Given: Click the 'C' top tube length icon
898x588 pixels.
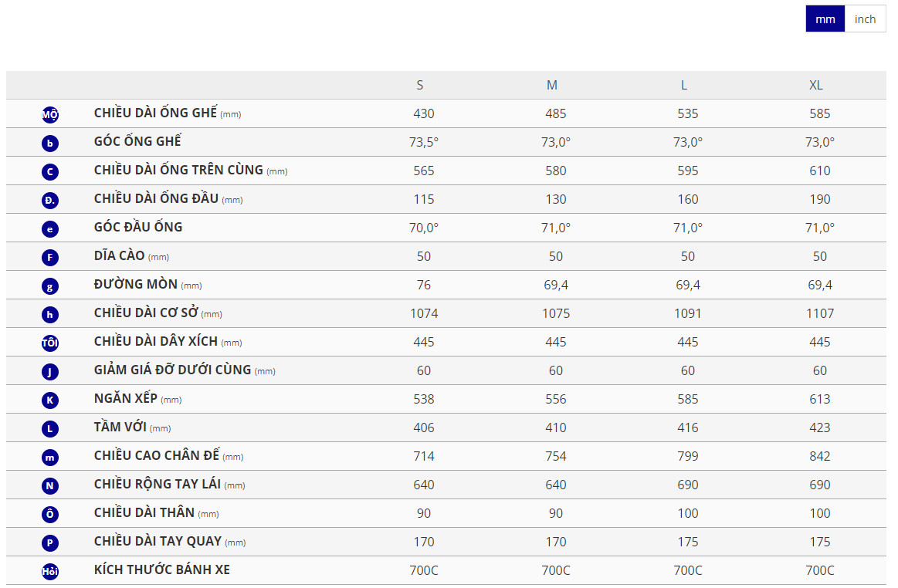Looking at the screenshot, I should [x=50, y=171].
